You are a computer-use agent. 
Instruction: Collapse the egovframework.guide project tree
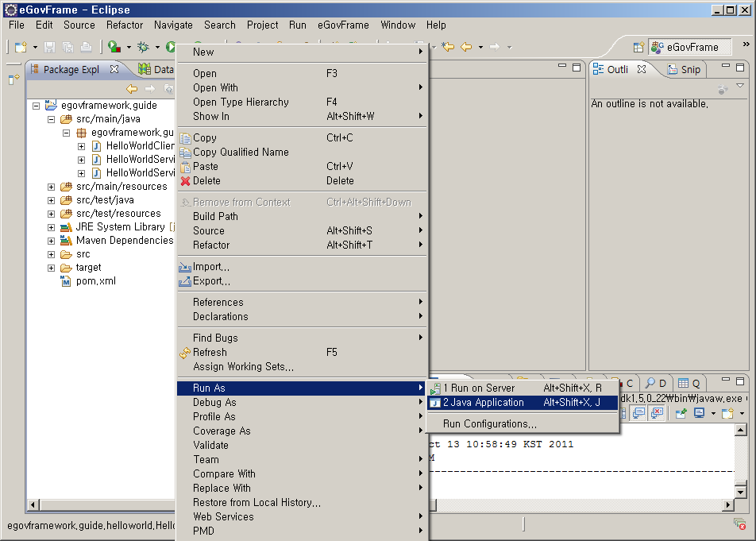pos(37,106)
